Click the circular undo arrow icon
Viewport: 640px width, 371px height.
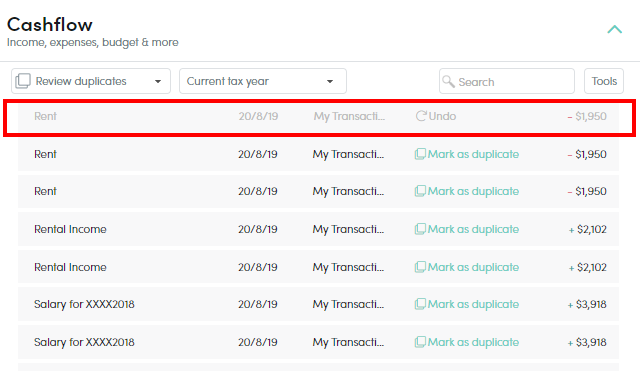point(421,116)
